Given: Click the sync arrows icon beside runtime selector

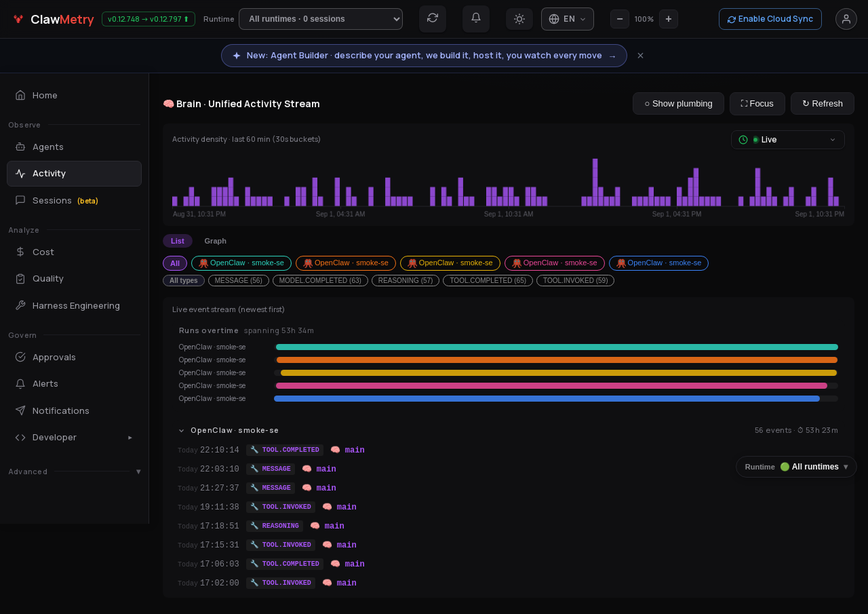Looking at the screenshot, I should click(x=433, y=18).
